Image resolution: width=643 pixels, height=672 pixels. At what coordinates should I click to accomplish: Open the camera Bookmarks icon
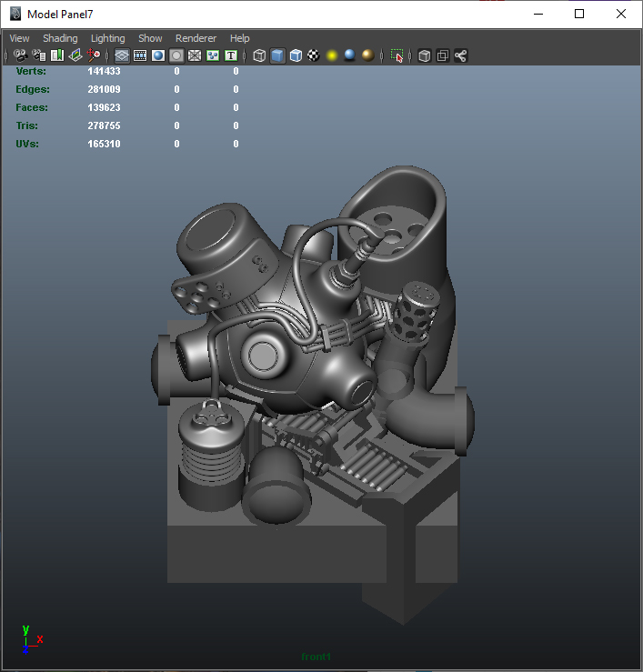tap(57, 55)
